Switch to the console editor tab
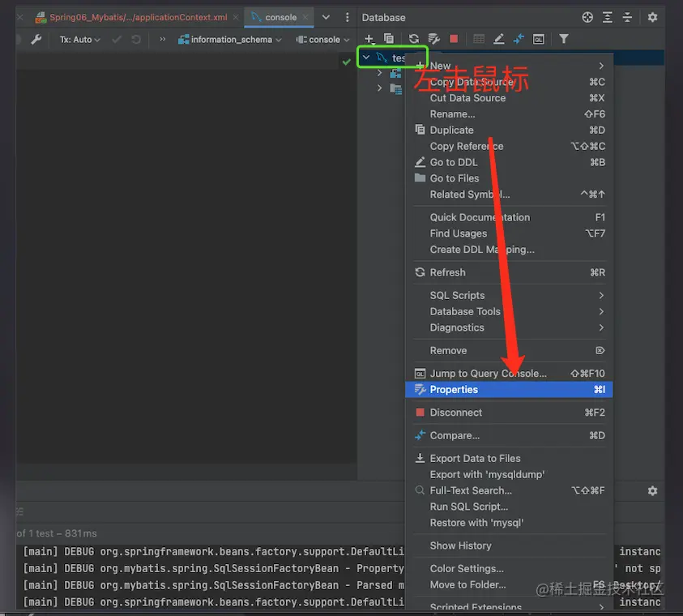Image resolution: width=683 pixels, height=616 pixels. pos(280,17)
